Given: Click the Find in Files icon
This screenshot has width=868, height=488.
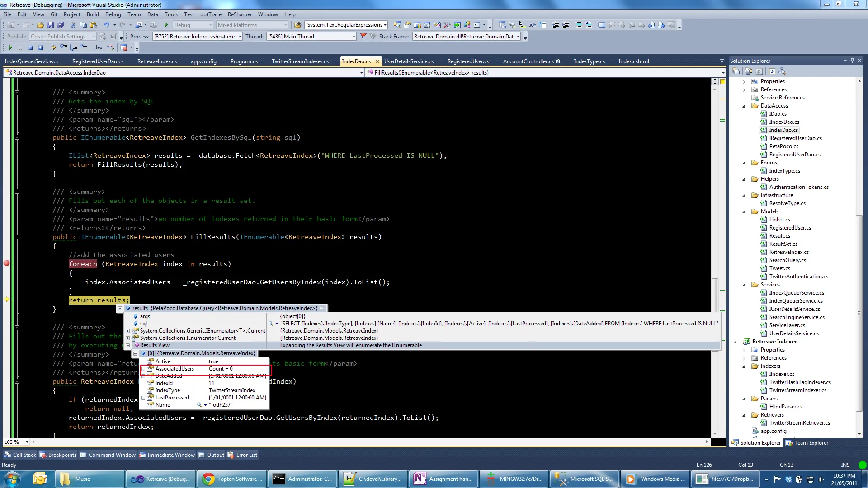Looking at the screenshot, I should click(x=297, y=25).
